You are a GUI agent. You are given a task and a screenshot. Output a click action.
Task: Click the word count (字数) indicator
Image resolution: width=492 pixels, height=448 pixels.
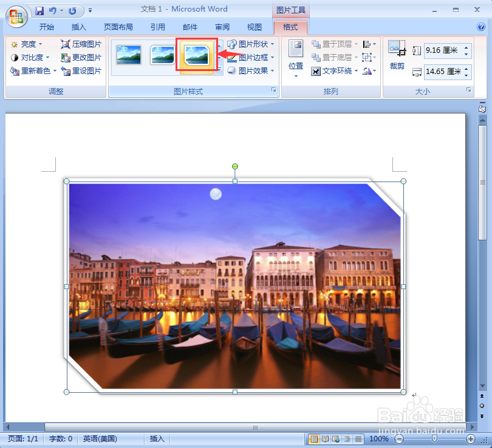click(61, 438)
